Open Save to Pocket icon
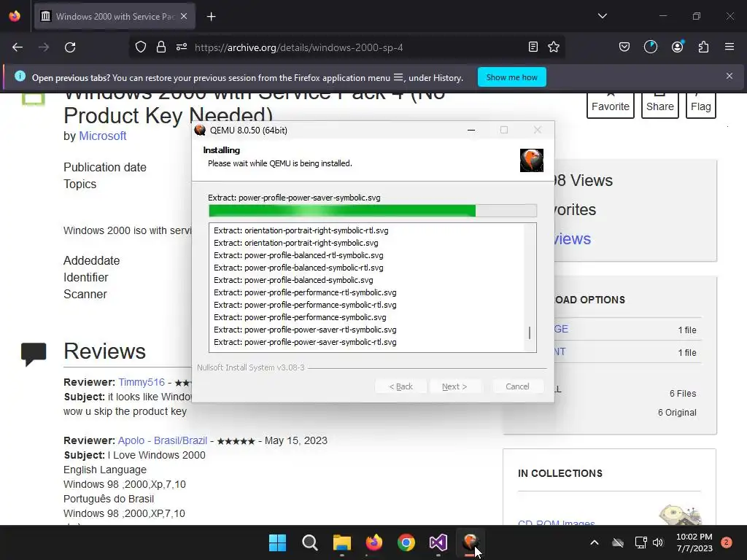The height and width of the screenshot is (560, 747). tap(624, 47)
